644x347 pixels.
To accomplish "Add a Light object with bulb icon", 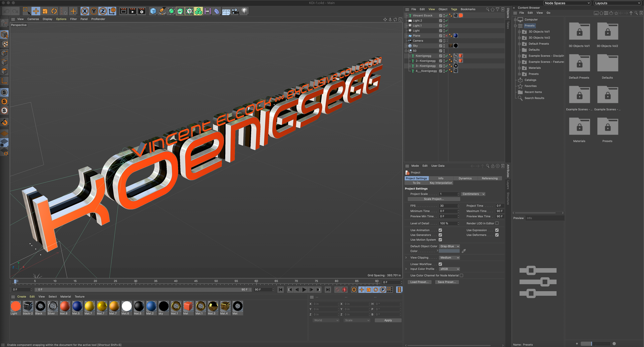I will point(244,11).
